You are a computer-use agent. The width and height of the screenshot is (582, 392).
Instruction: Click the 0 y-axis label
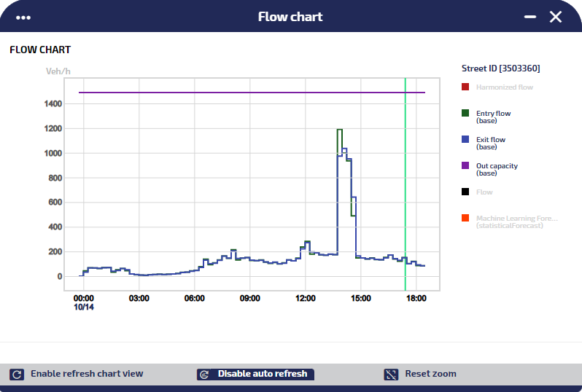click(60, 276)
